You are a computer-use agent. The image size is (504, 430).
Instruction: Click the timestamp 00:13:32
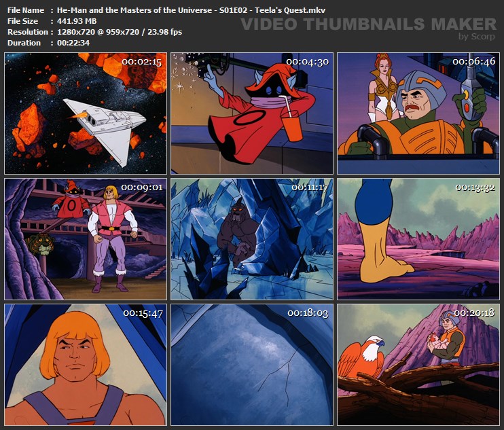pos(475,187)
